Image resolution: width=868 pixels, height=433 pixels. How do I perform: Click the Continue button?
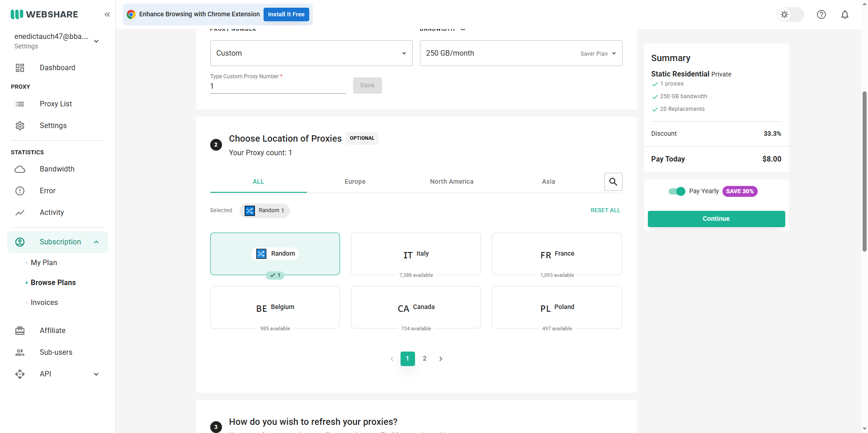pyautogui.click(x=716, y=219)
